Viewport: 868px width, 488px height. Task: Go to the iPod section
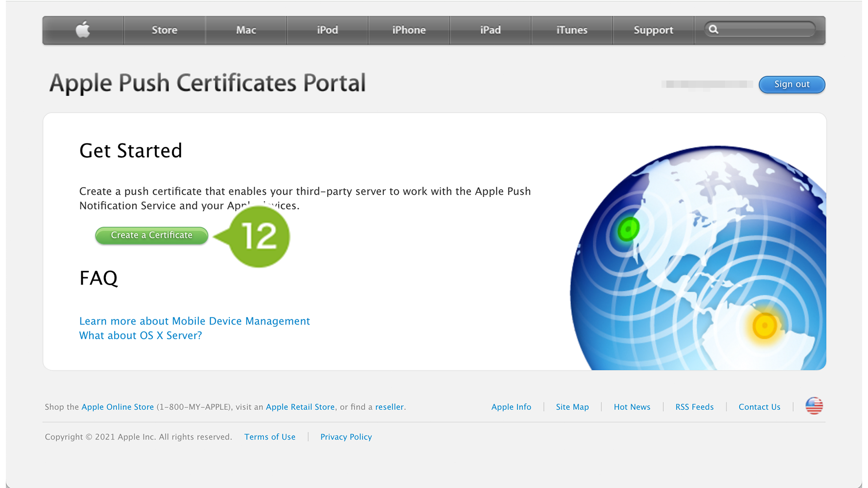coord(328,30)
